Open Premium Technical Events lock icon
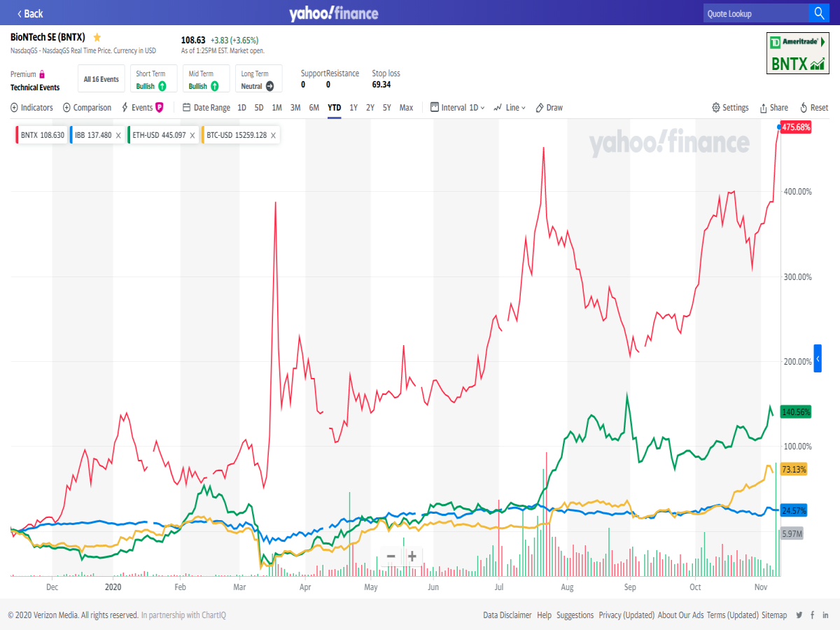Screen dimensions: 840x630 (42, 74)
